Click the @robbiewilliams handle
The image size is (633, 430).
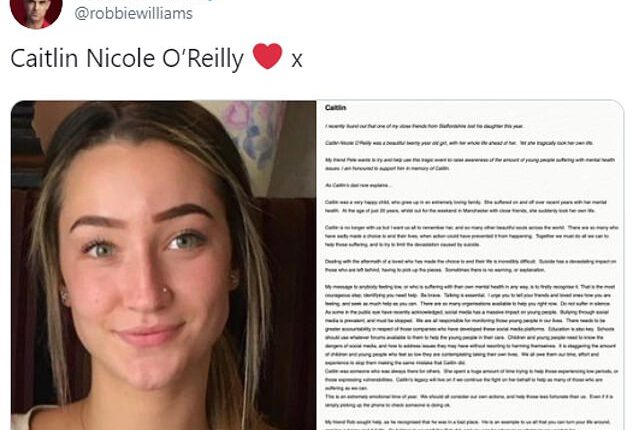pyautogui.click(x=134, y=13)
